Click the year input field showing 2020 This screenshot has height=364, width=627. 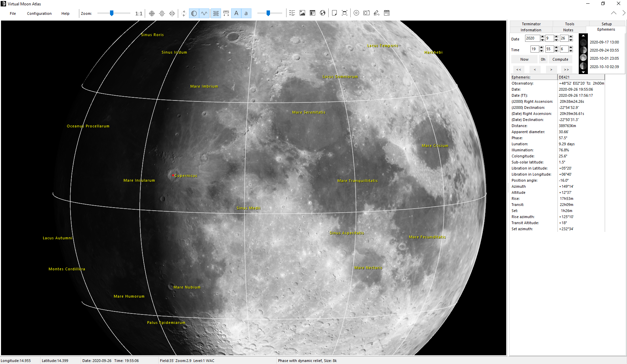coord(533,38)
